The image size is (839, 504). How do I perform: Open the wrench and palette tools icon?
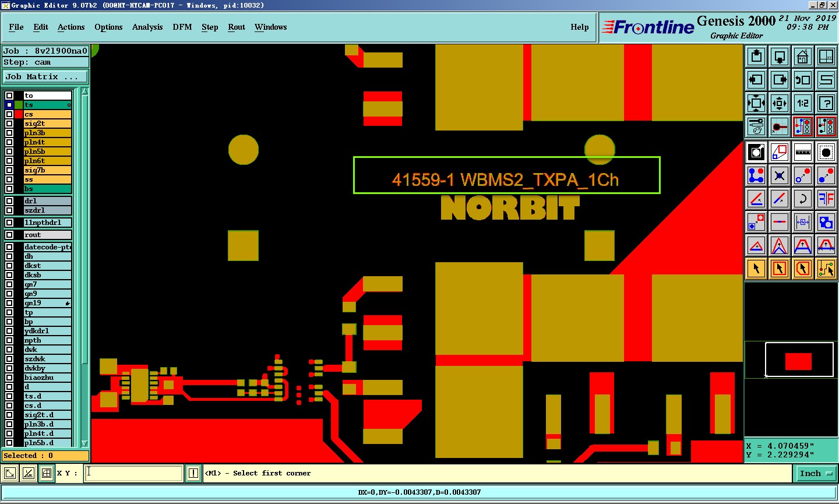click(756, 126)
